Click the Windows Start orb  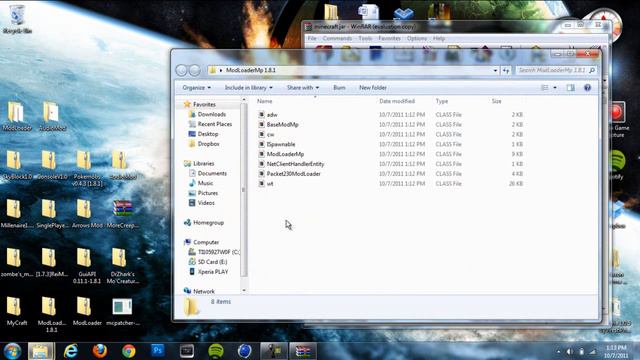12,351
